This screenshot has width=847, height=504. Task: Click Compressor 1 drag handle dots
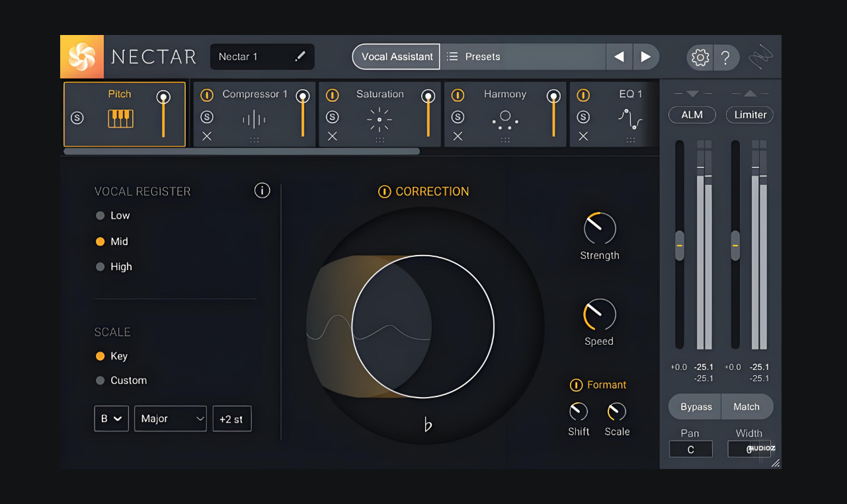click(x=254, y=140)
